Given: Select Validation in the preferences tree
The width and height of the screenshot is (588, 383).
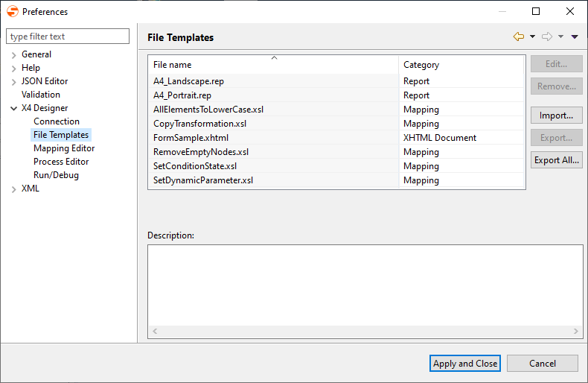Looking at the screenshot, I should (41, 95).
